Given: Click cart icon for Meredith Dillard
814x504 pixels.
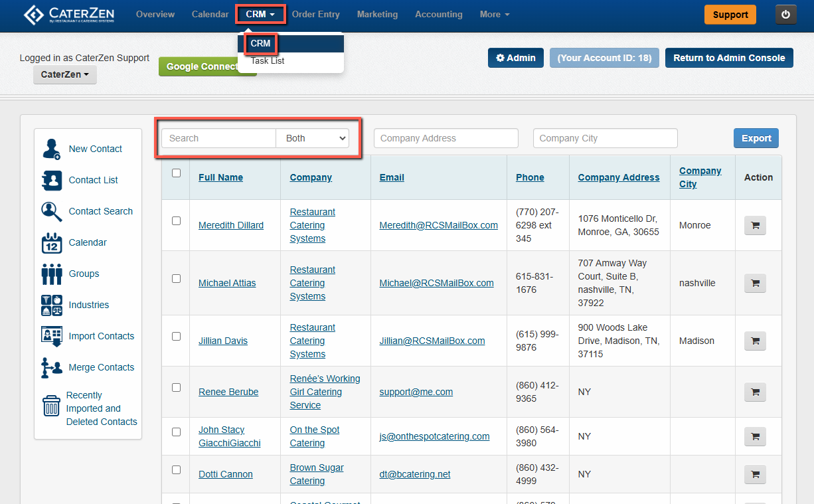Looking at the screenshot, I should (755, 225).
